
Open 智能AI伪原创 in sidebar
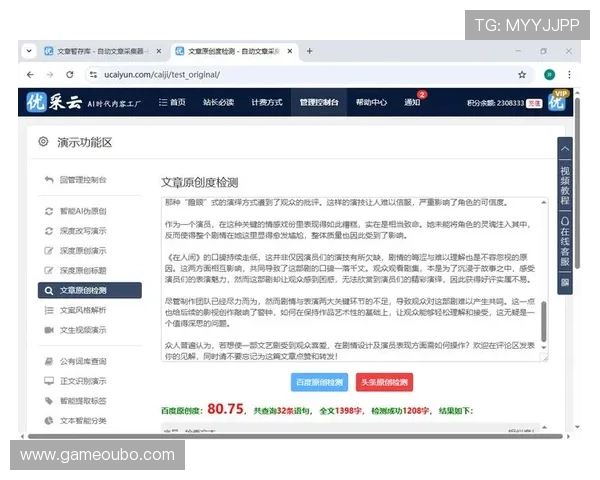pyautogui.click(x=75, y=211)
